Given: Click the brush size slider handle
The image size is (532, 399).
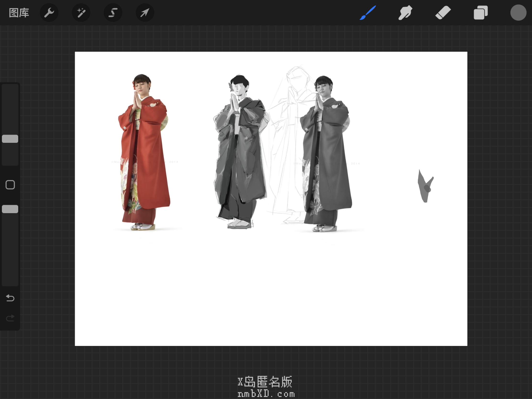Looking at the screenshot, I should 10,139.
